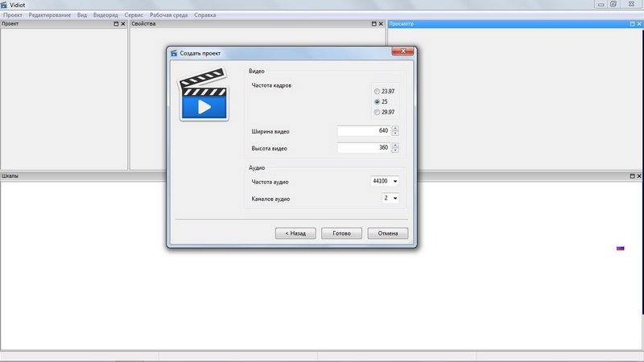Maximize the Свойства panel
Viewport: 644px width, 362px height.
pyautogui.click(x=374, y=24)
